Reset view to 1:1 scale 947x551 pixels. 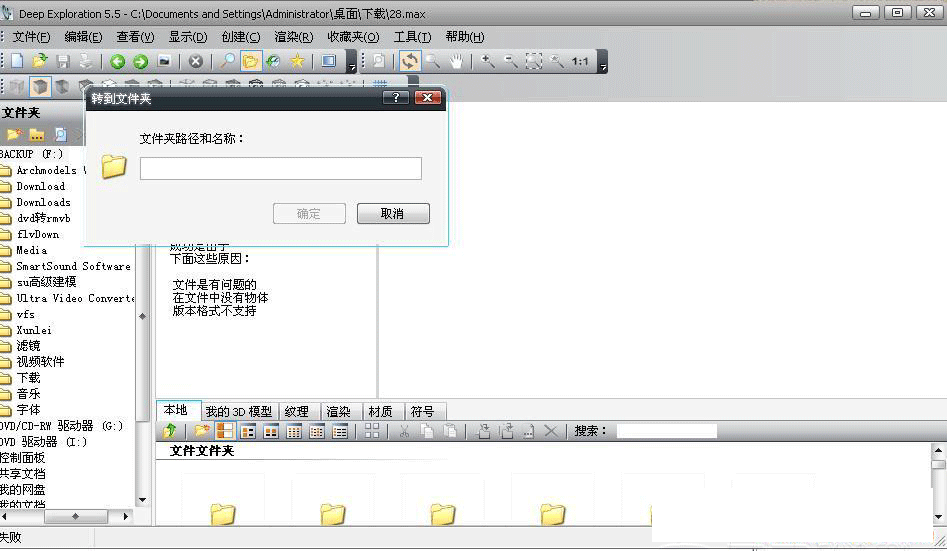580,61
